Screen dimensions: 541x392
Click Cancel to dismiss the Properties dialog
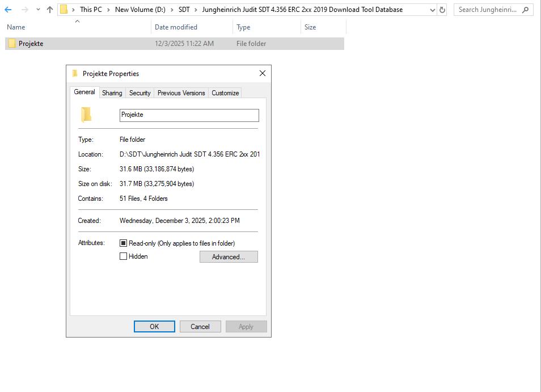(200, 326)
